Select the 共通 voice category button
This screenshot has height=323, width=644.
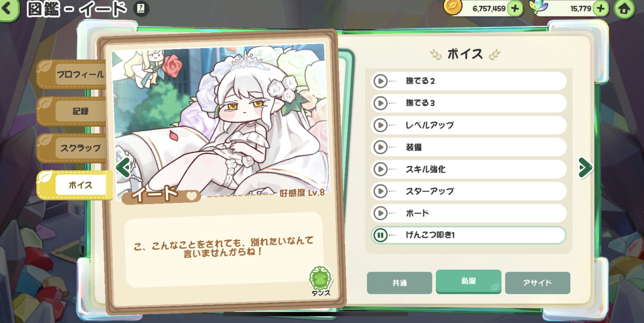point(399,283)
